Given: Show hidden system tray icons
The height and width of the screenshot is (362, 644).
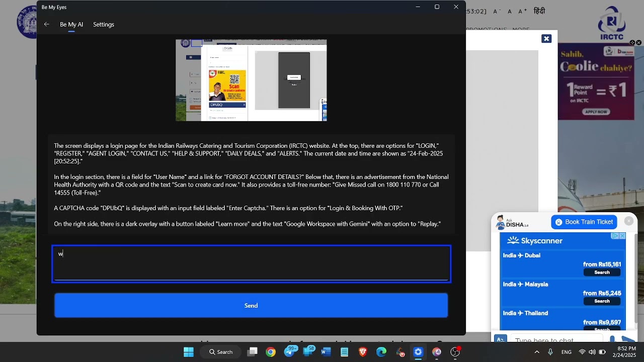Looking at the screenshot, I should tap(537, 352).
